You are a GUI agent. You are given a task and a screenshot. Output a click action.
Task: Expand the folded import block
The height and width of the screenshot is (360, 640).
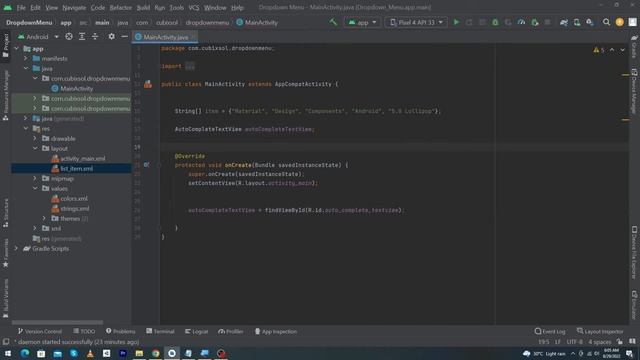coord(190,66)
